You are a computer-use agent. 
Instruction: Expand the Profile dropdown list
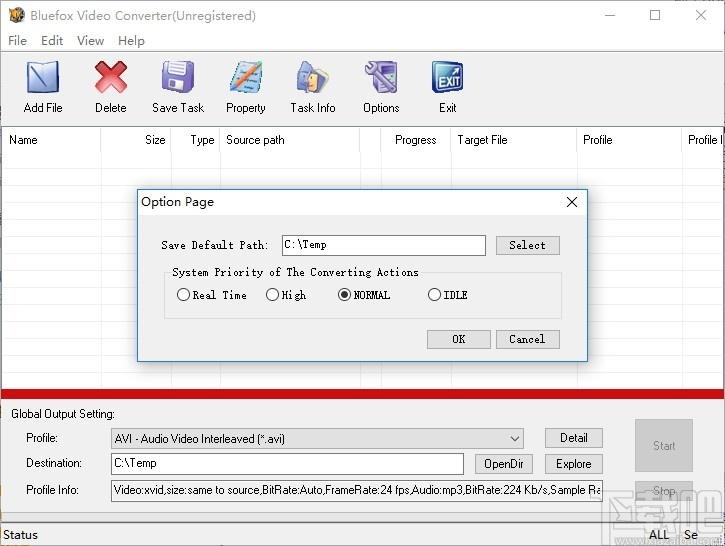tap(514, 438)
